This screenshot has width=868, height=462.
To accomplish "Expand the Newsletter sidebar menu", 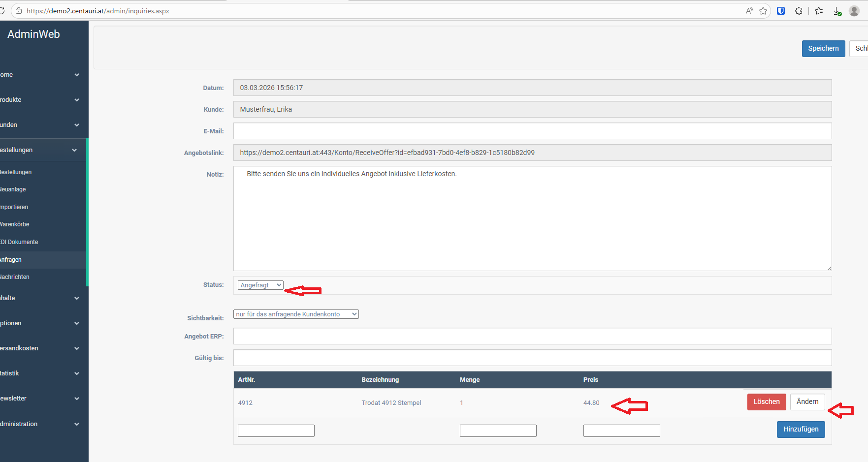I will [x=43, y=399].
